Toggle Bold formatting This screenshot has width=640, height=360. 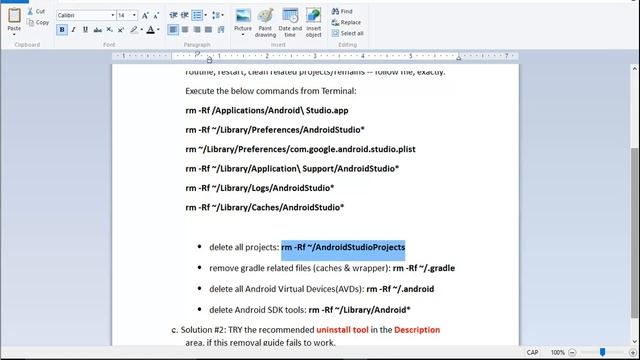pos(62,29)
